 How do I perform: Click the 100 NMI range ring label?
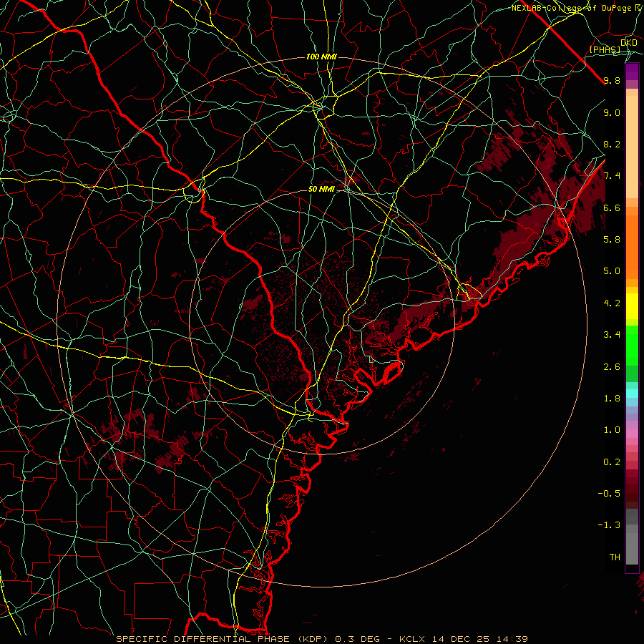tap(321, 57)
